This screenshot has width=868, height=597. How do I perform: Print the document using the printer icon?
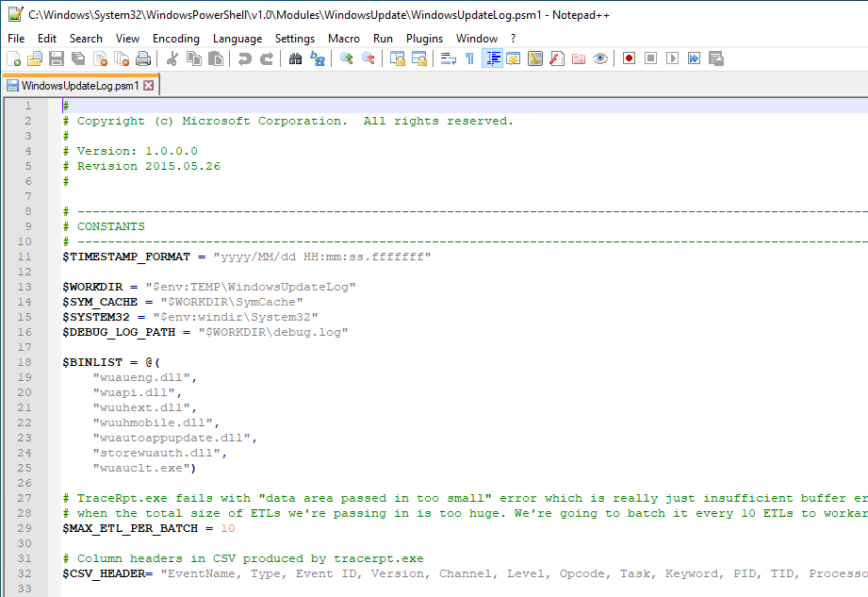click(143, 58)
